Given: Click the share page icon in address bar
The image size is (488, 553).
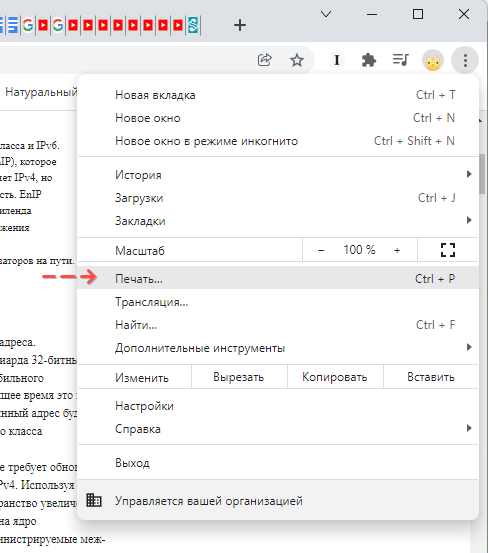Looking at the screenshot, I should 264,60.
